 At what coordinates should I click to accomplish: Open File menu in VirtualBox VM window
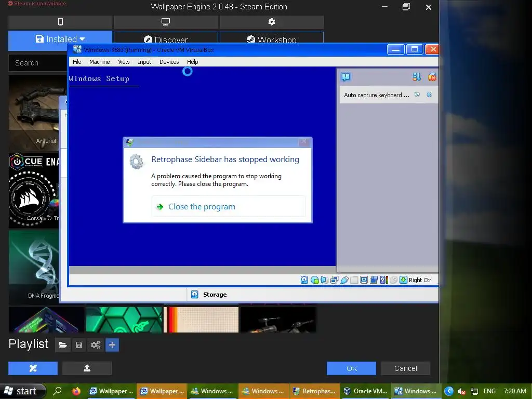click(x=77, y=62)
